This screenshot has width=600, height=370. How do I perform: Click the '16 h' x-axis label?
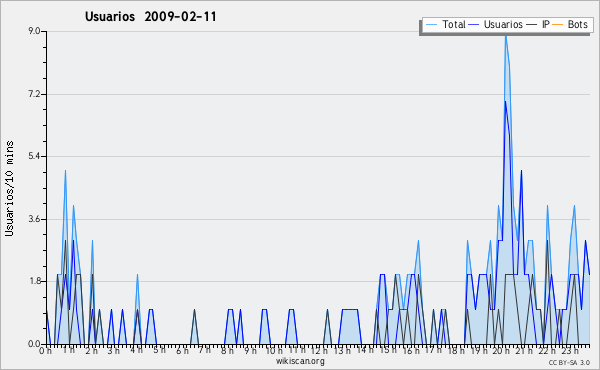411,350
